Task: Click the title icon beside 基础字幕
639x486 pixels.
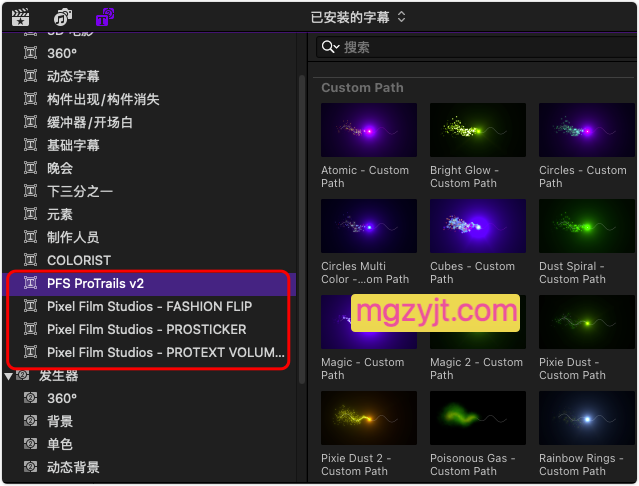Action: click(x=31, y=145)
